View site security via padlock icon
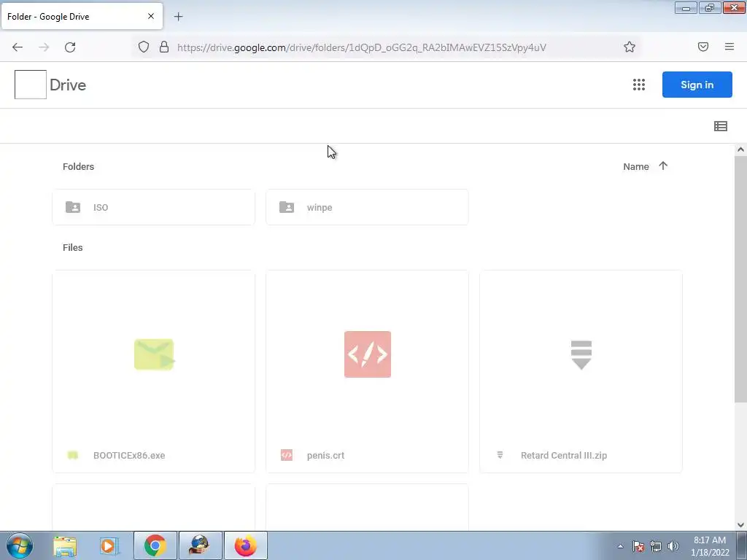 pos(164,47)
